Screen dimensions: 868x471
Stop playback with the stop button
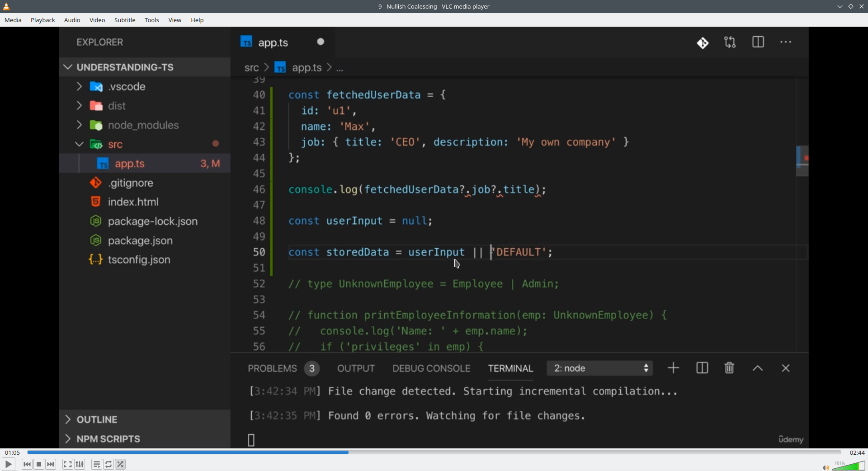39,464
